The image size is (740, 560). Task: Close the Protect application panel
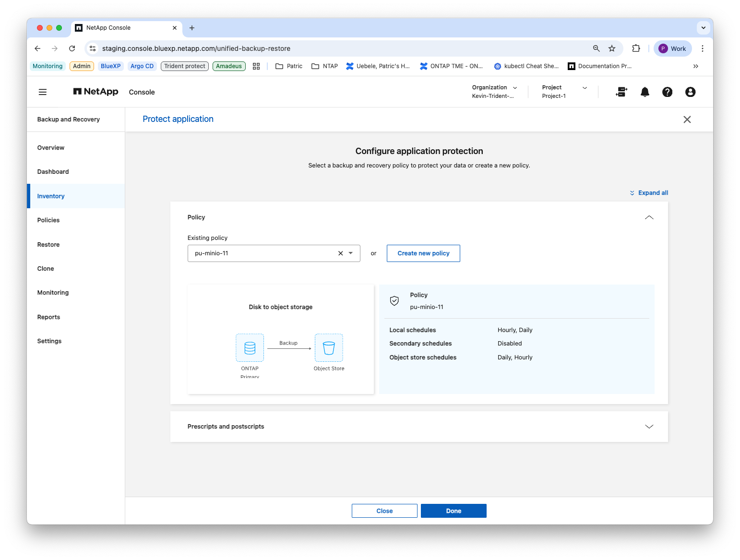(x=687, y=119)
